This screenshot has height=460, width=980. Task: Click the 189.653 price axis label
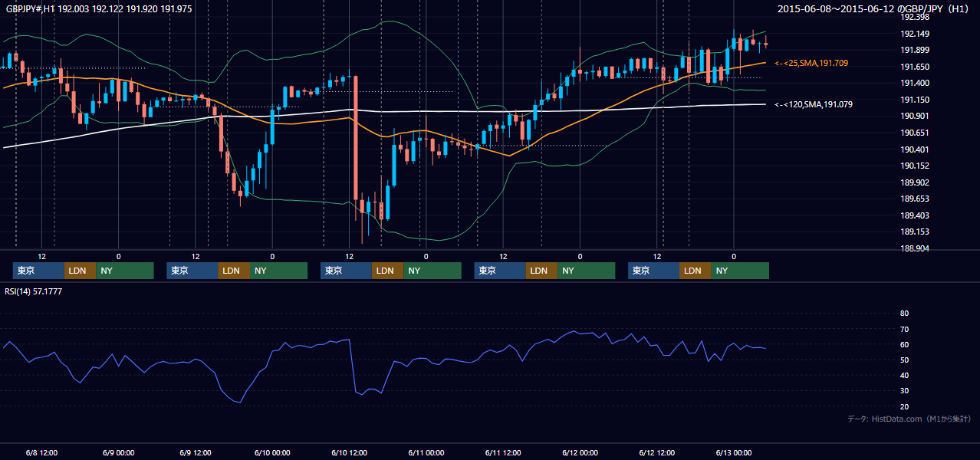[x=915, y=199]
